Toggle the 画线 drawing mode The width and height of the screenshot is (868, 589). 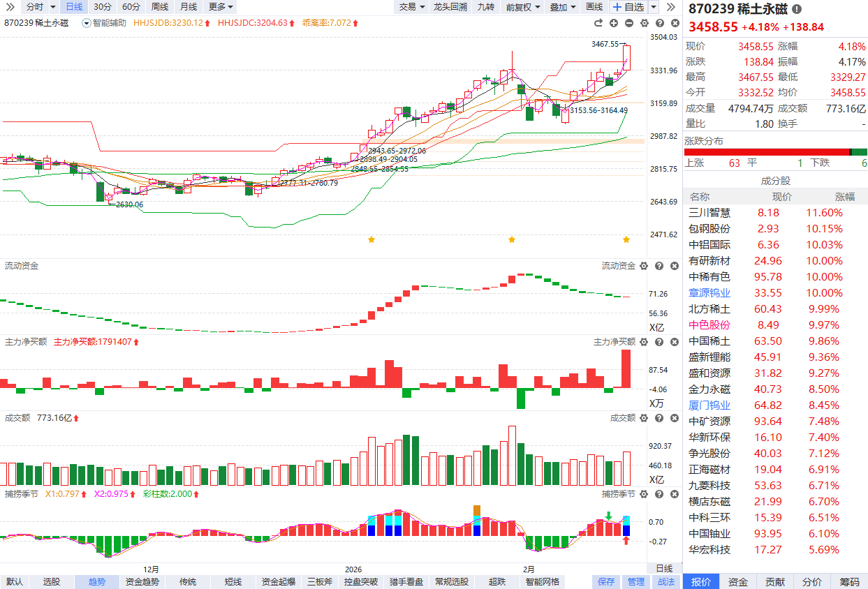(594, 7)
